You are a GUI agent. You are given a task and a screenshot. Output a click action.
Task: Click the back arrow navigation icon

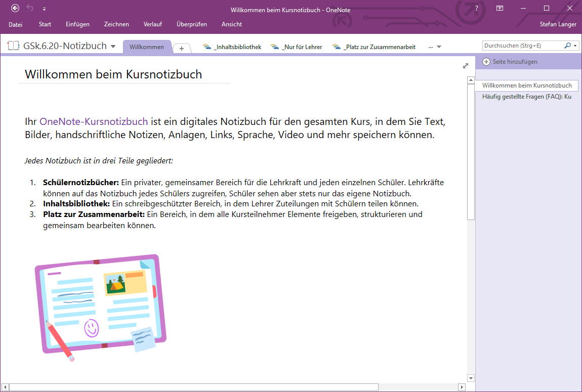coord(15,8)
